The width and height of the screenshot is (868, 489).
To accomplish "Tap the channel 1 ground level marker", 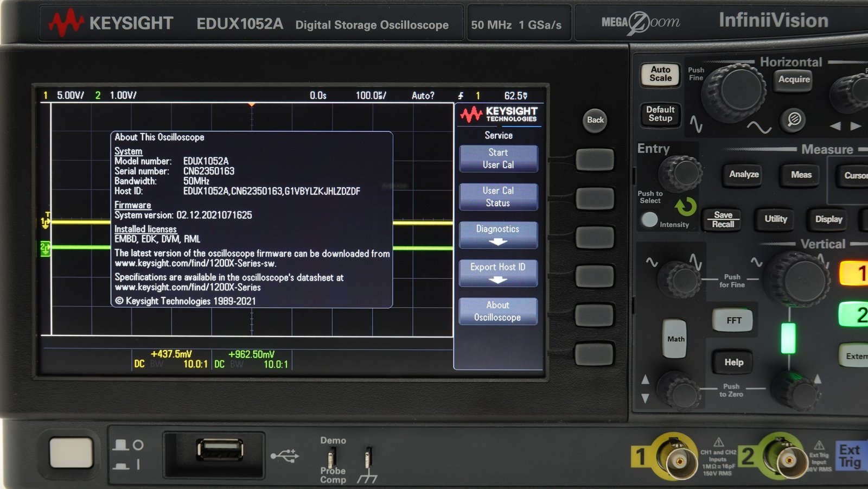I will 46,222.
